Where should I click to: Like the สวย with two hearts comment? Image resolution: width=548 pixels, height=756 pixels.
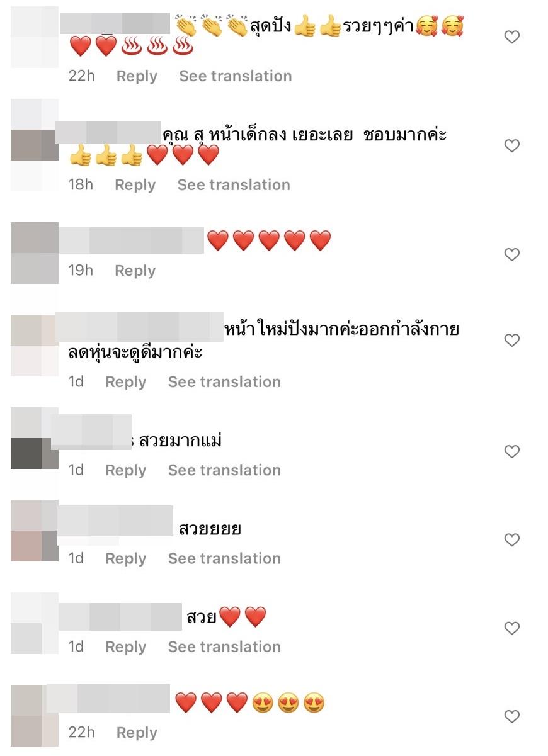(512, 628)
